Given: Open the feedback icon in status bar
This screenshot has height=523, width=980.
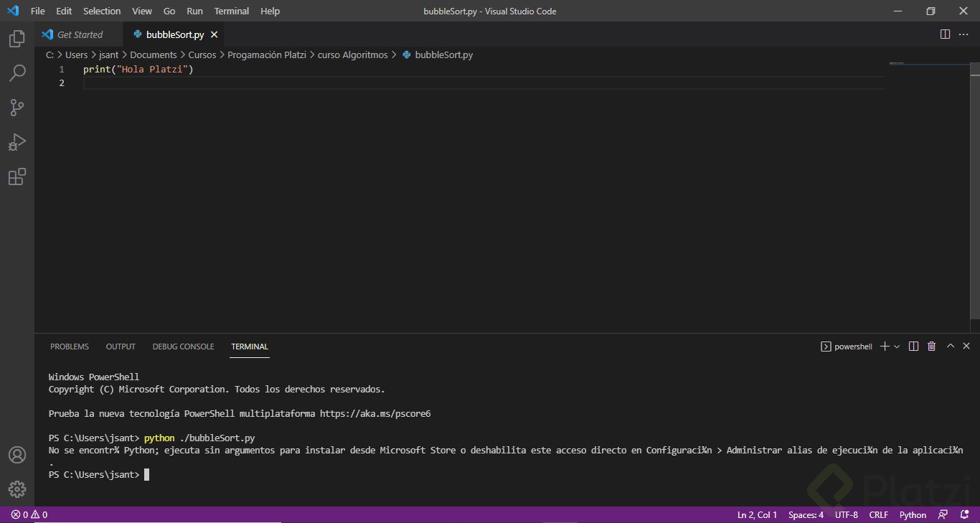Looking at the screenshot, I should click(943, 515).
